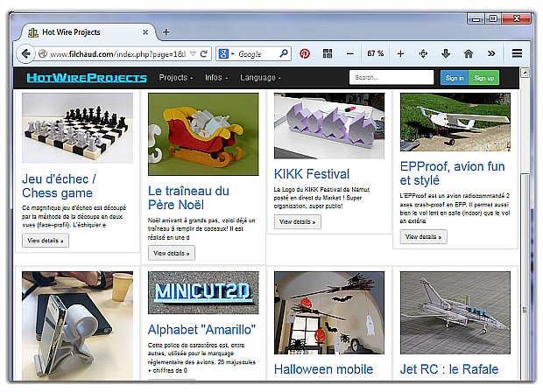Open the Jeu d'échec / Chess game link
The image size is (543, 392).
60,186
